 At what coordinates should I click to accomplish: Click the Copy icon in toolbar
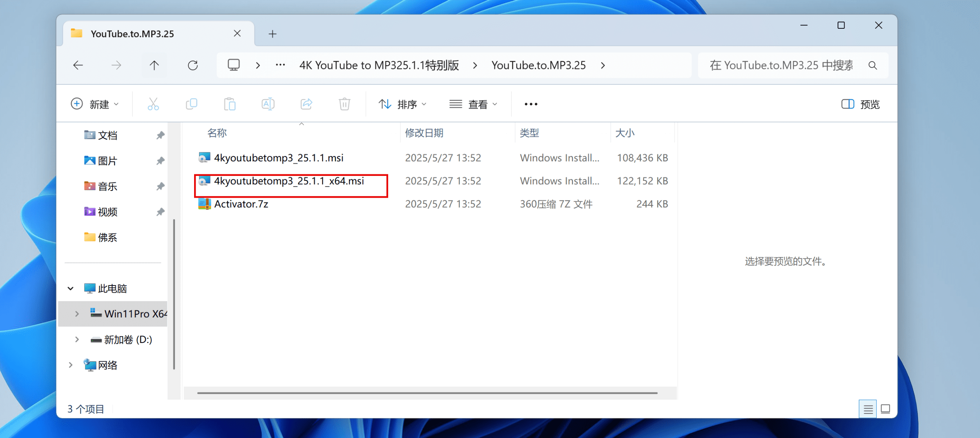191,104
